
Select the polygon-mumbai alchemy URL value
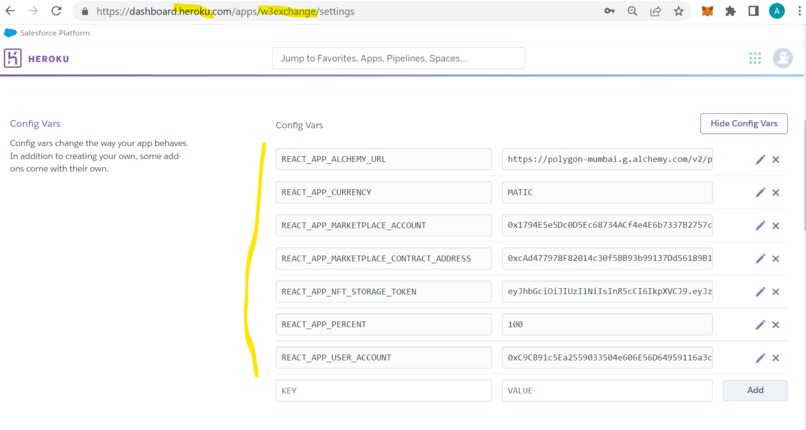click(607, 159)
